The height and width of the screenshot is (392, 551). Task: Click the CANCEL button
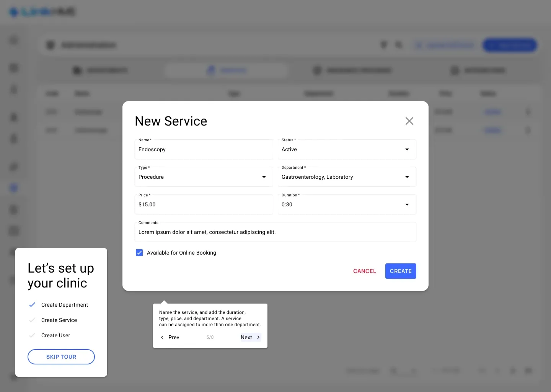(x=364, y=271)
